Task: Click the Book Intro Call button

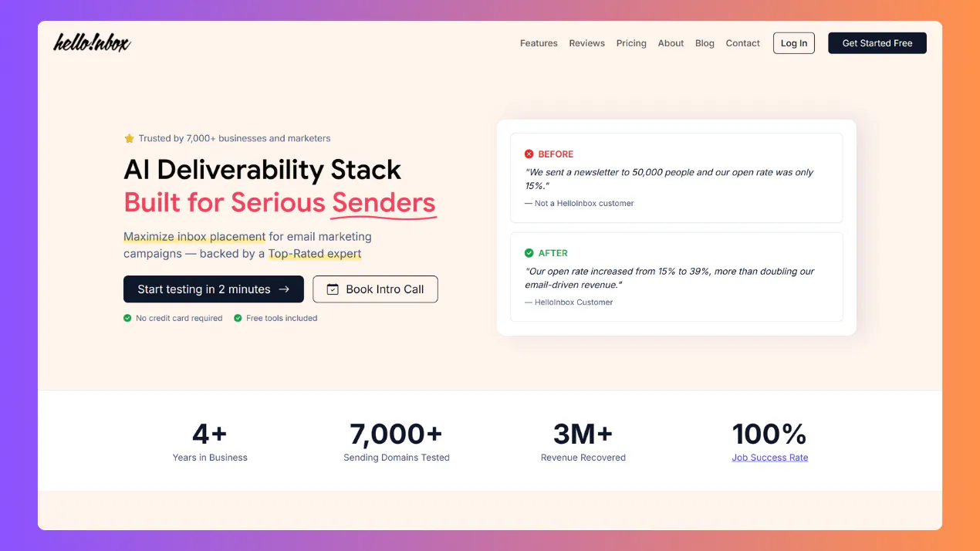Action: 375,289
